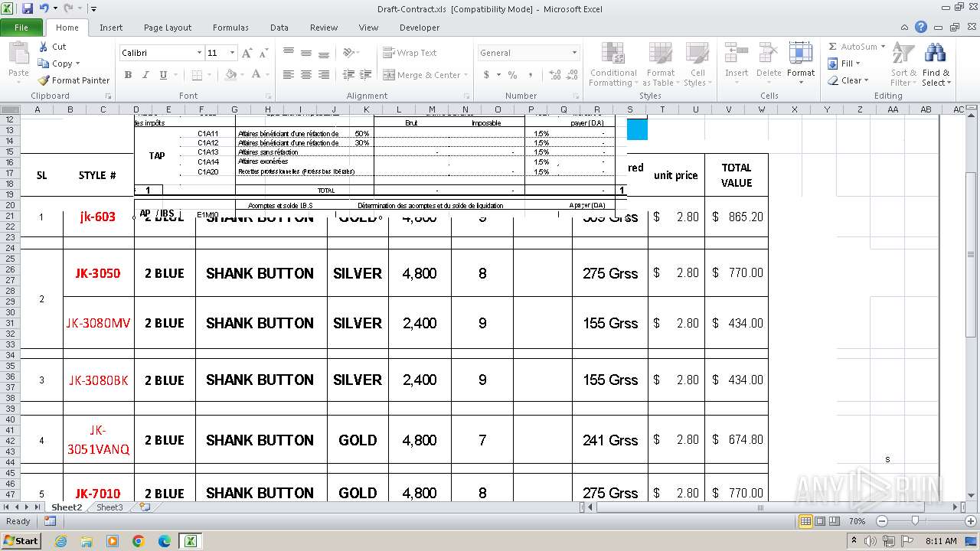Switch to the Formulas tab
Image resolution: width=980 pixels, height=551 pixels.
pyautogui.click(x=230, y=28)
